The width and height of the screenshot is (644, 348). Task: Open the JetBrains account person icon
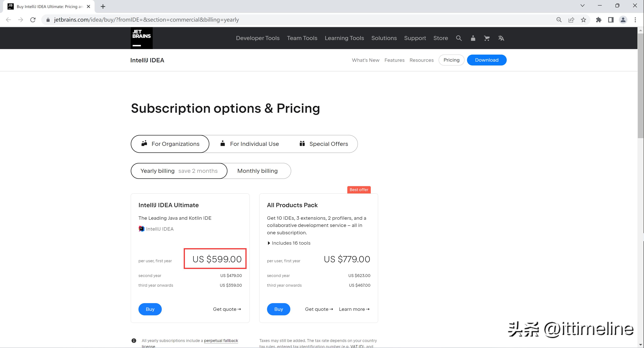[x=473, y=38]
